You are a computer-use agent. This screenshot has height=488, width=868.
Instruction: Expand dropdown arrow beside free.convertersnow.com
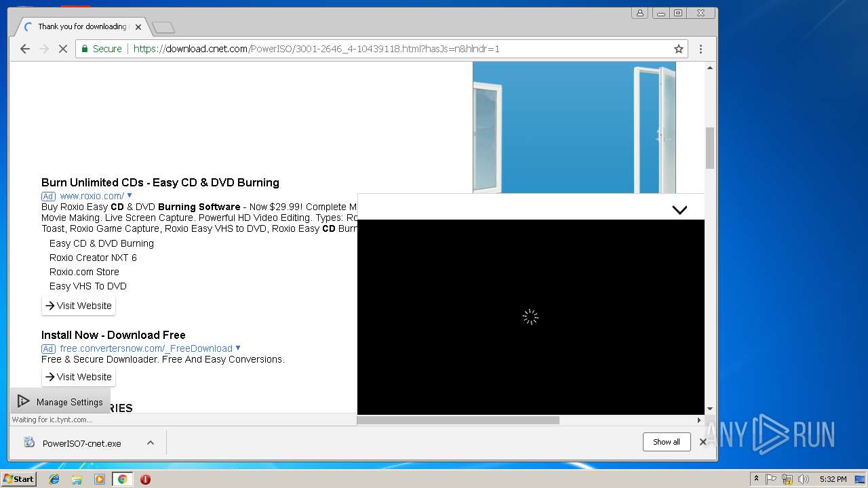pyautogui.click(x=238, y=348)
